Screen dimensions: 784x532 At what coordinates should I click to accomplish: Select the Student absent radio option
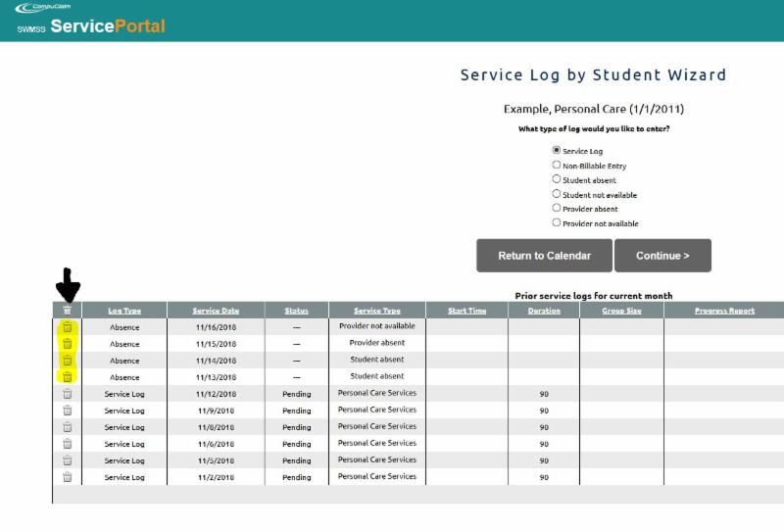(557, 179)
